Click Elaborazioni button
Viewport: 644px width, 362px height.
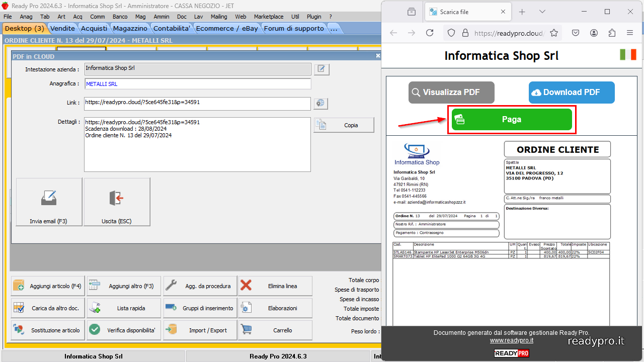point(275,308)
